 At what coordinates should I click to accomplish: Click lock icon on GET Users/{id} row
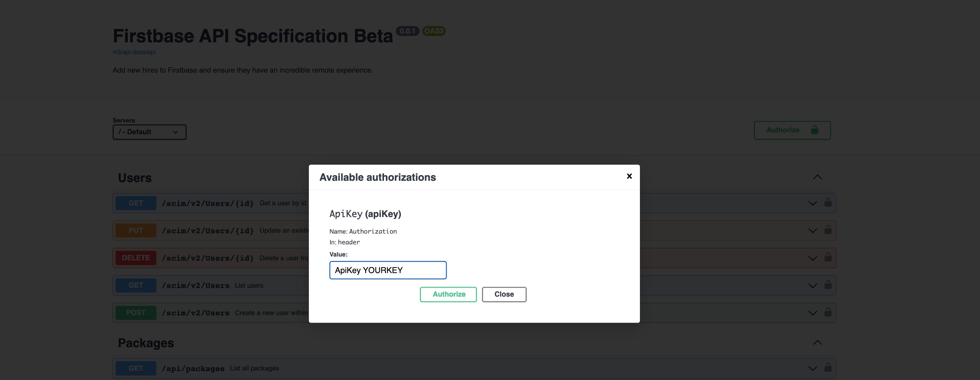pos(828,202)
